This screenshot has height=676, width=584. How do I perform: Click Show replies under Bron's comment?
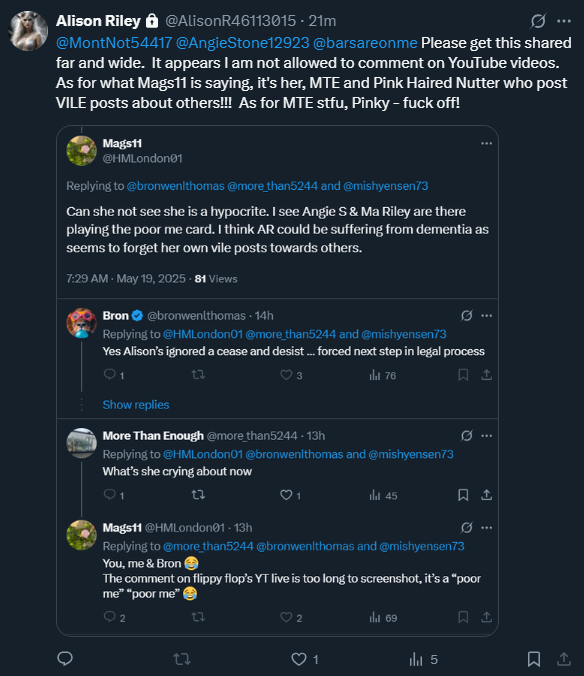point(136,404)
